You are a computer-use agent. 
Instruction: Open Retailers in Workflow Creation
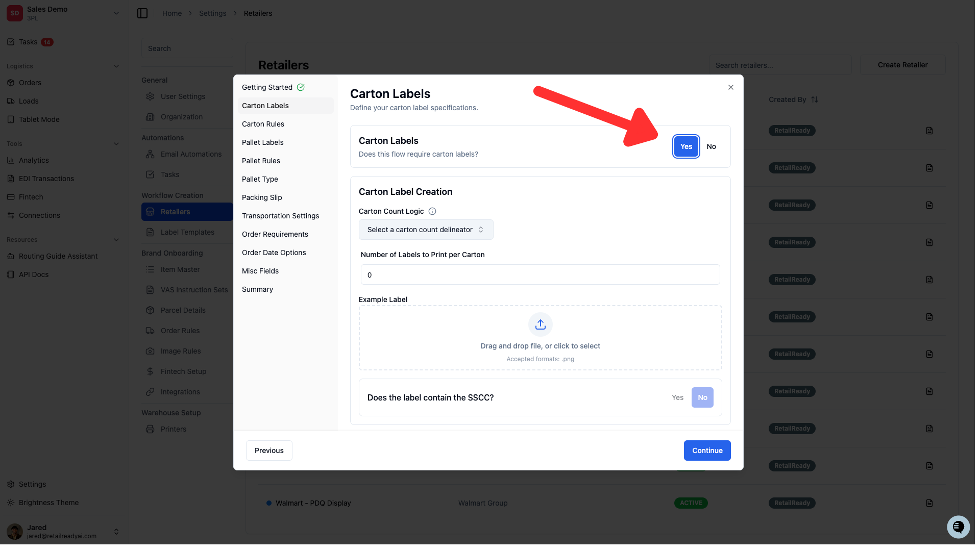(187, 212)
